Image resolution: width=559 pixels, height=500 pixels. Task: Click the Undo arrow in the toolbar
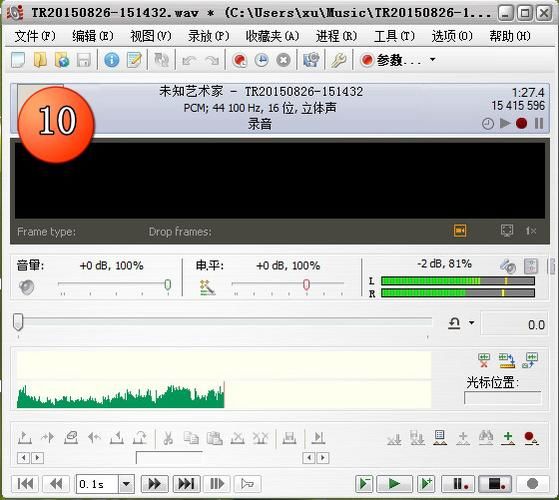point(189,60)
